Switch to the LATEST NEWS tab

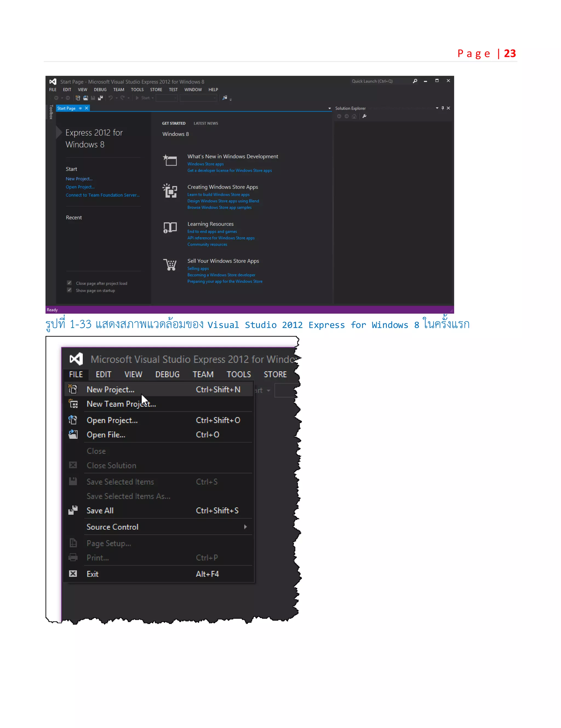click(206, 123)
